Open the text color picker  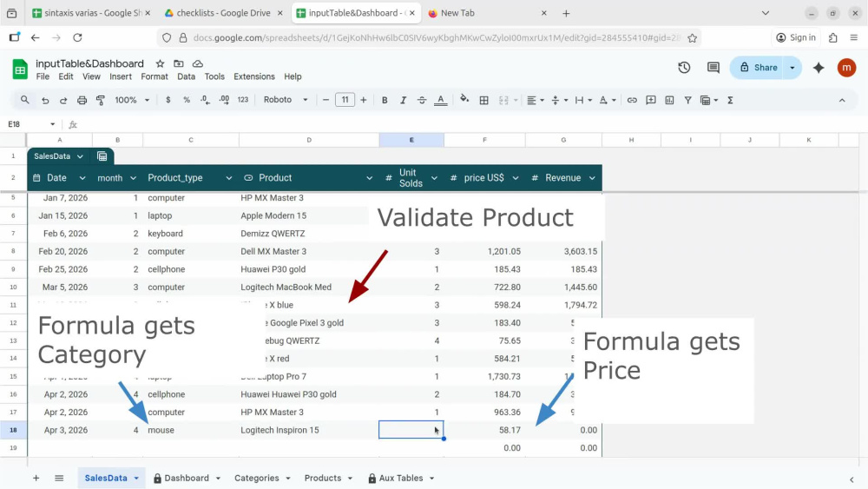[441, 100]
